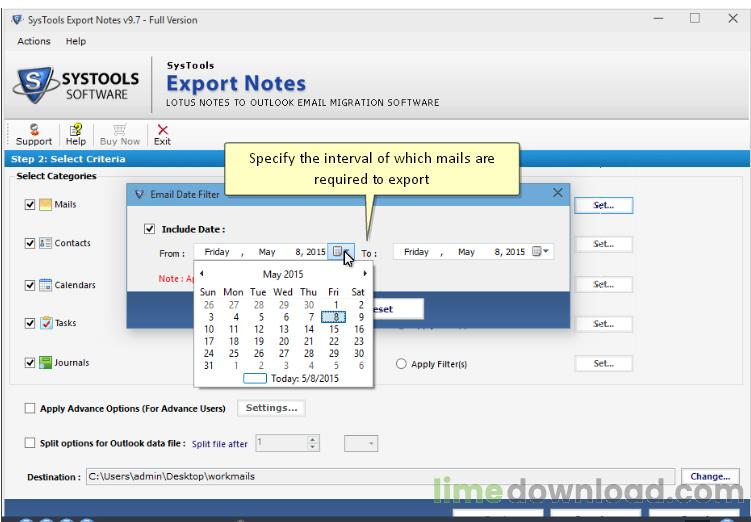Select Today: 5/8/2015 in calendar
The height and width of the screenshot is (522, 751).
pos(305,378)
